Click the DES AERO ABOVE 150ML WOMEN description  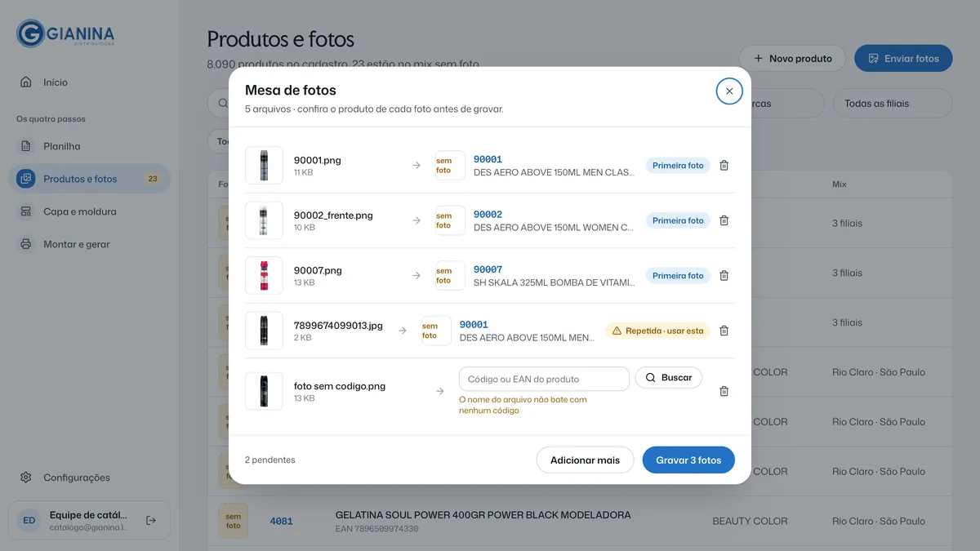554,228
